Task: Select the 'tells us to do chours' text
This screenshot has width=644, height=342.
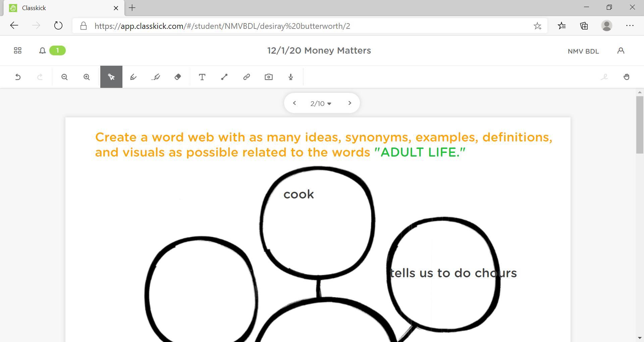Action: pyautogui.click(x=453, y=273)
